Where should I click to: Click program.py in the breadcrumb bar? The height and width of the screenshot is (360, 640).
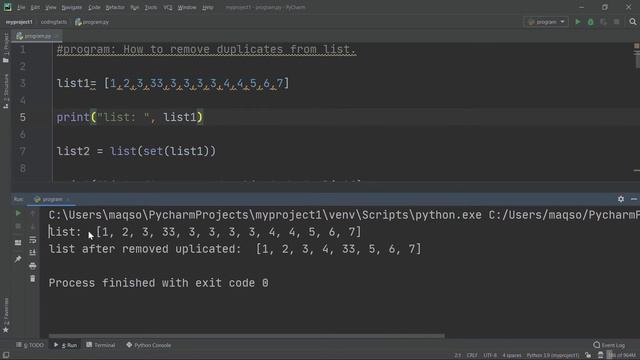pos(92,22)
